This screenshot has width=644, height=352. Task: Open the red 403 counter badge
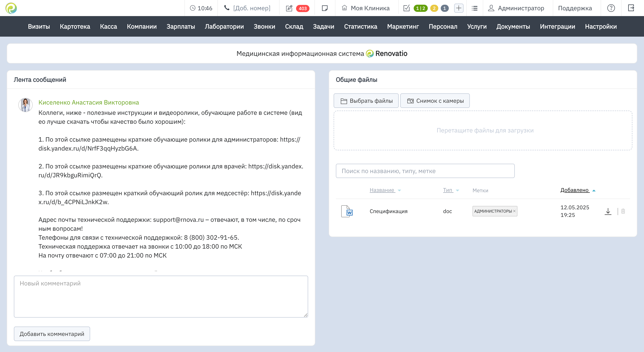point(303,8)
